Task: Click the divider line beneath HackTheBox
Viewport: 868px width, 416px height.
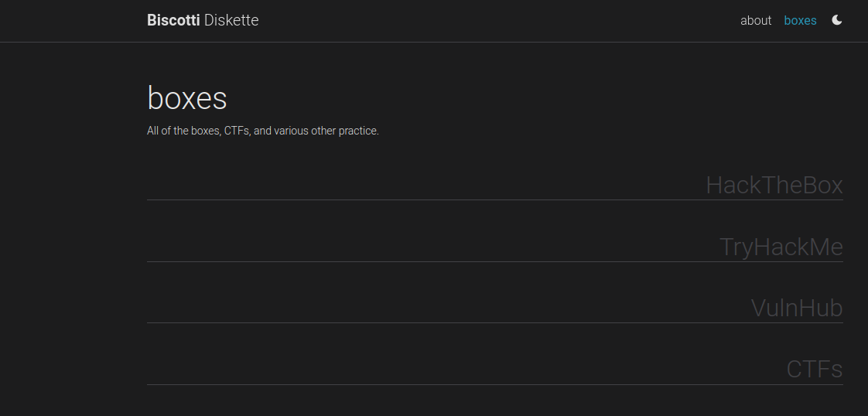Action: coord(495,200)
